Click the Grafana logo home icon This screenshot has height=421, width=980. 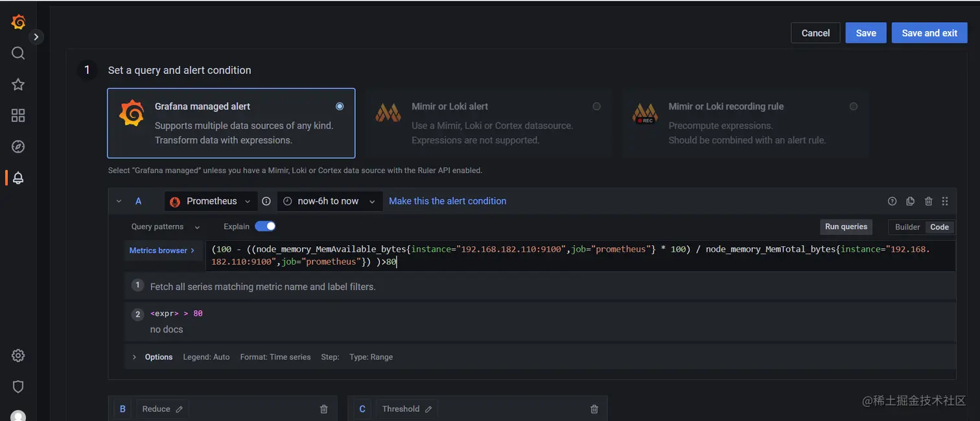(18, 22)
